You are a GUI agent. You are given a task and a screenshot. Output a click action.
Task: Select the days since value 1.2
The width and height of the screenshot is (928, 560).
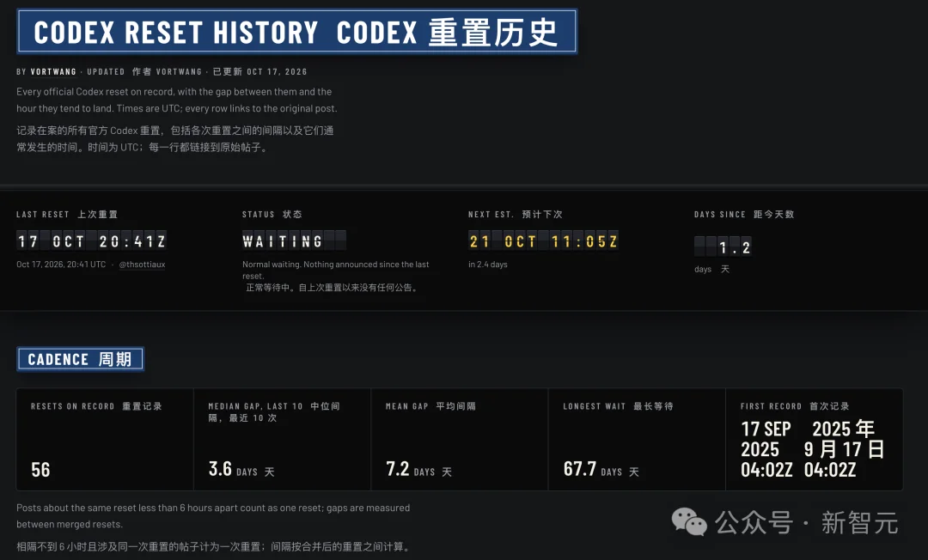point(723,247)
